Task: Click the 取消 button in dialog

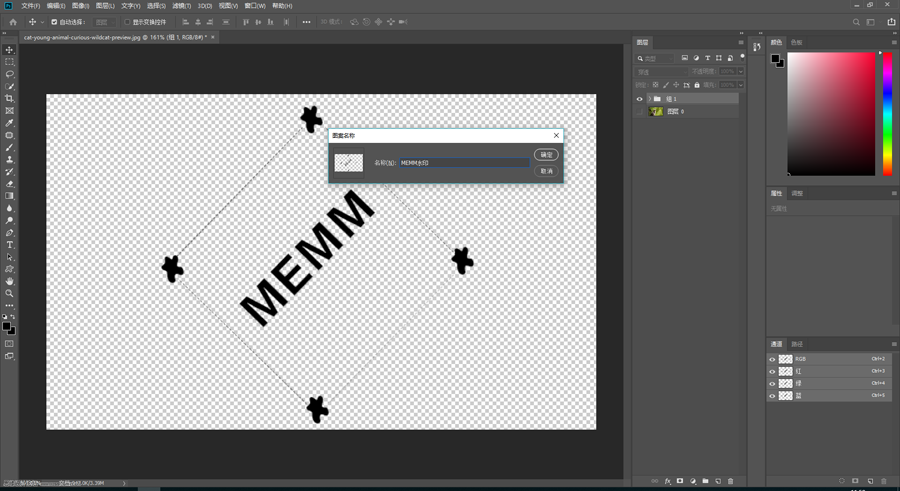Action: click(x=546, y=171)
